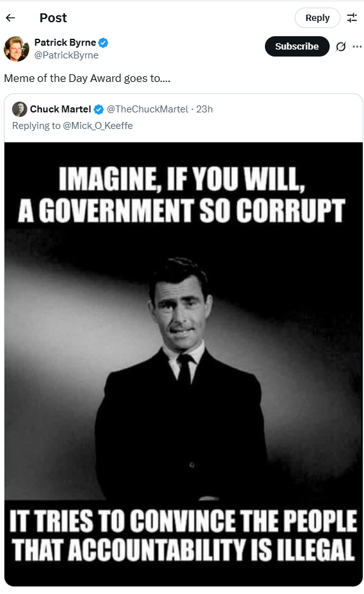Click Patrick Byrne's blue verified badge
364x594 pixels.
tap(103, 43)
